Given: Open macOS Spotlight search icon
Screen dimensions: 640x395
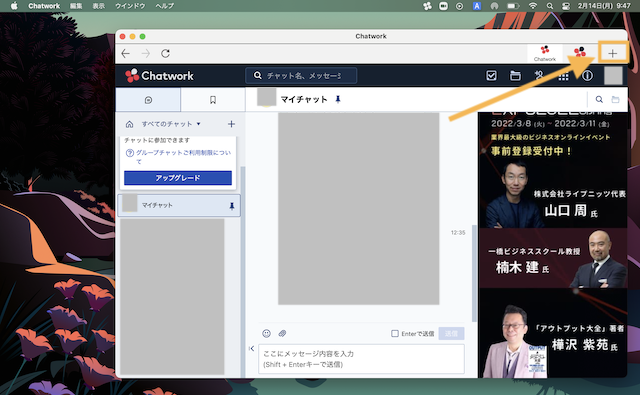Looking at the screenshot, I should 550,6.
